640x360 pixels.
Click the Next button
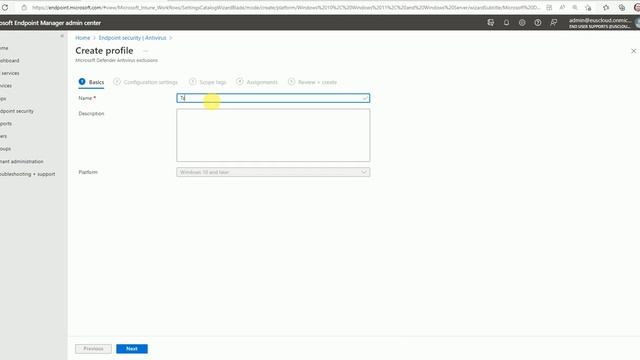coord(132,349)
